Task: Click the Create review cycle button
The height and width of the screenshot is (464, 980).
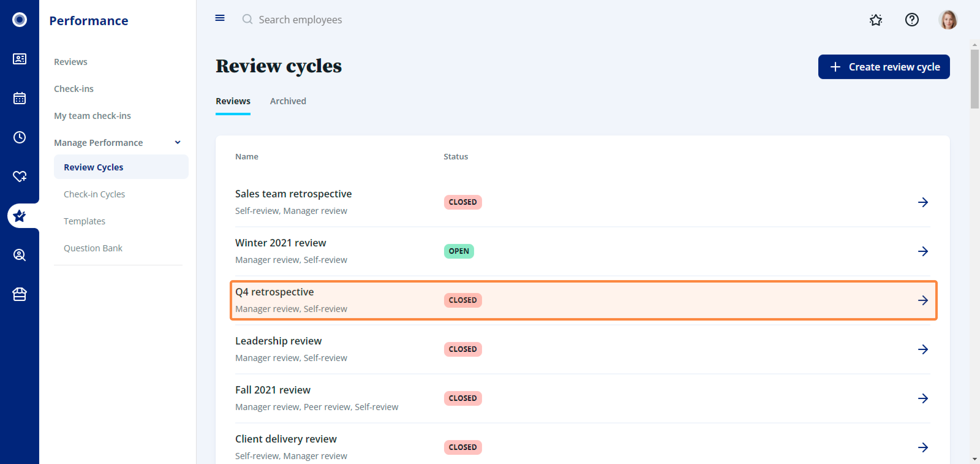Action: pyautogui.click(x=884, y=67)
